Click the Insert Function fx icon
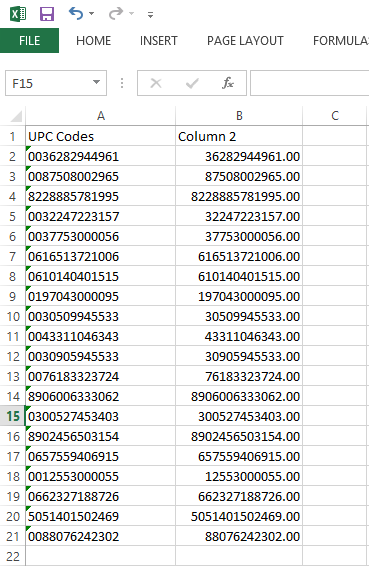 (x=227, y=83)
